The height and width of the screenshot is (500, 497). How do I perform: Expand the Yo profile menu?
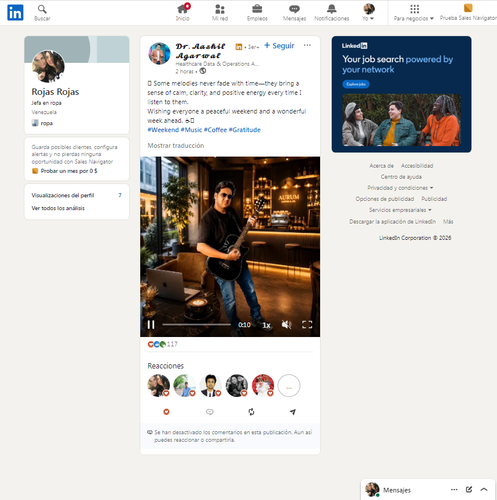[x=368, y=13]
